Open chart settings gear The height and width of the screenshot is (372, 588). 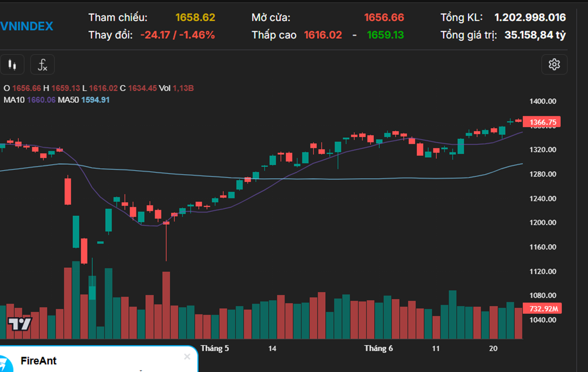point(554,65)
